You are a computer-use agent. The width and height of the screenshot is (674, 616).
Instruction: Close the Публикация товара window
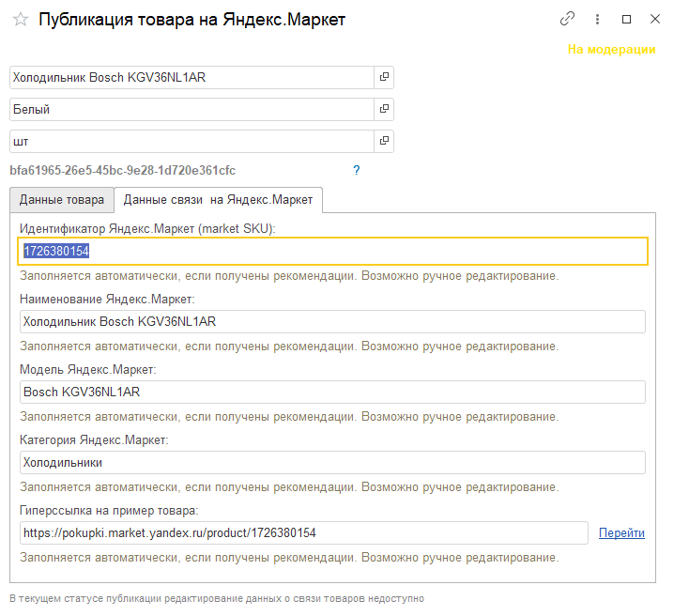[x=654, y=19]
